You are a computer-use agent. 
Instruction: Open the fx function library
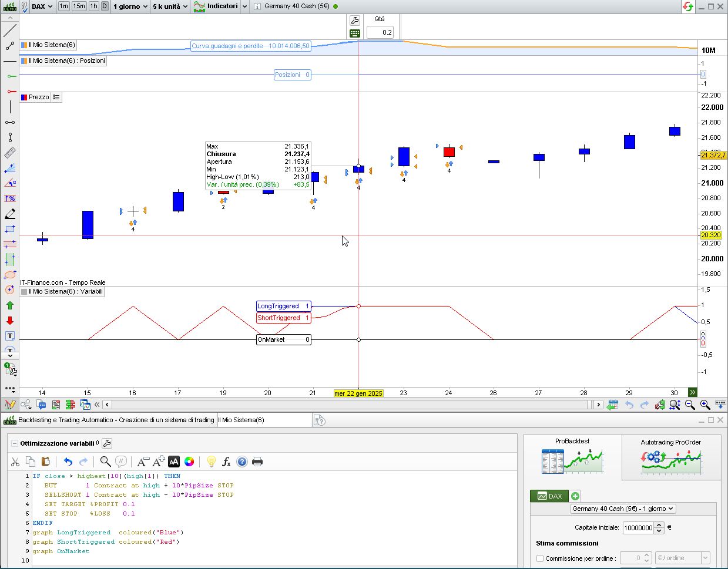(226, 462)
